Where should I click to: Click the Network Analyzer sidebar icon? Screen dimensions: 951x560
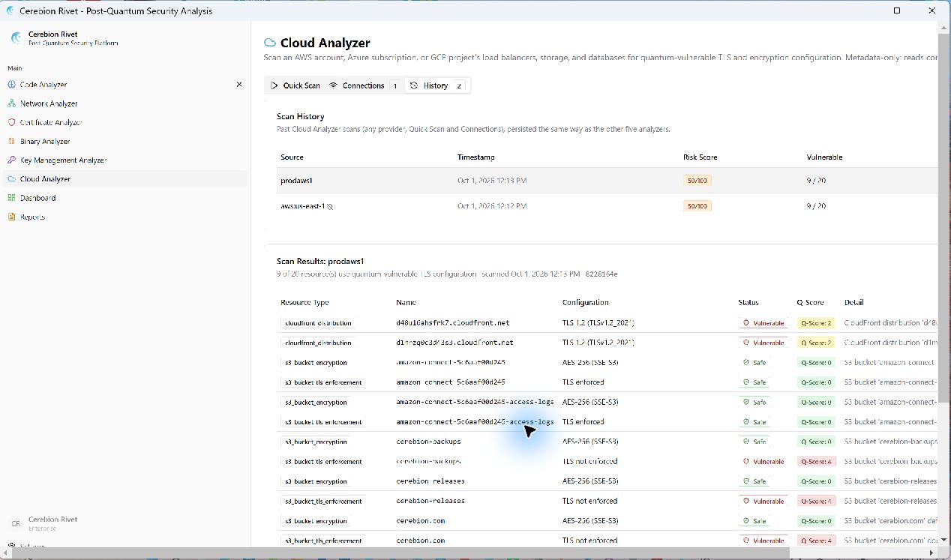pyautogui.click(x=11, y=103)
